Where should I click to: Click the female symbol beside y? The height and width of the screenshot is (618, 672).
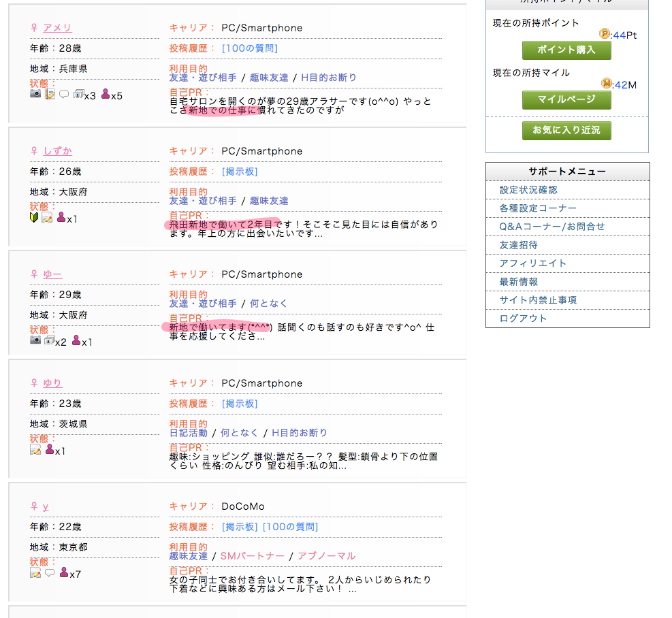point(34,506)
